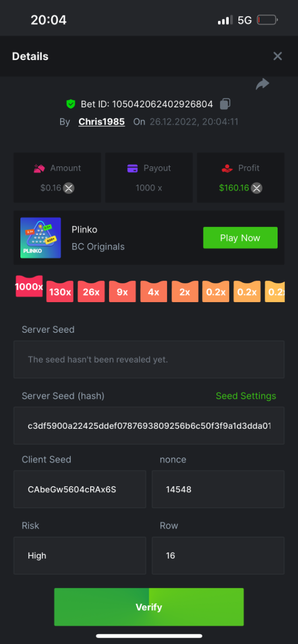Click the Client Seed input field
Screen dimensions: 298x644
(x=79, y=489)
